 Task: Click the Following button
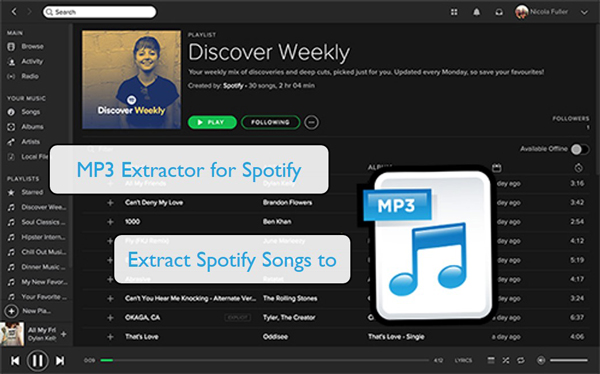(271, 122)
